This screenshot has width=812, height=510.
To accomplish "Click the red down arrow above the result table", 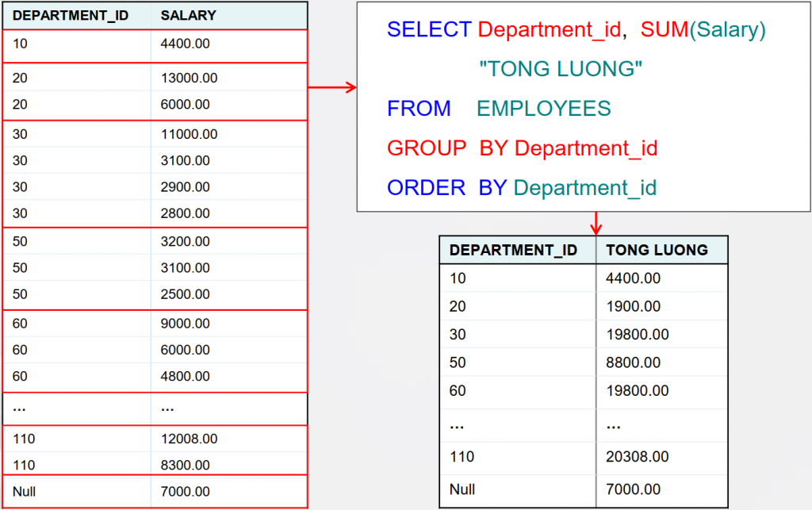I will click(596, 224).
